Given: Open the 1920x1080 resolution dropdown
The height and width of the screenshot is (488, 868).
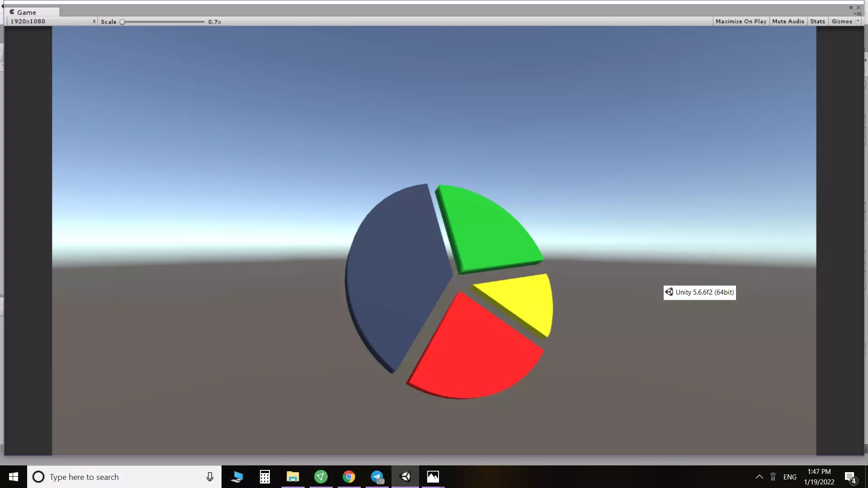Looking at the screenshot, I should pos(52,21).
